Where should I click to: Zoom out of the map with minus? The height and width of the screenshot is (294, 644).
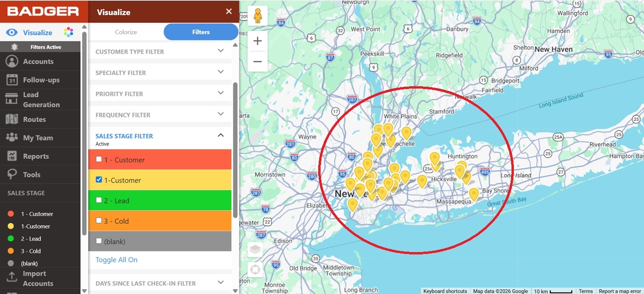[x=257, y=61]
